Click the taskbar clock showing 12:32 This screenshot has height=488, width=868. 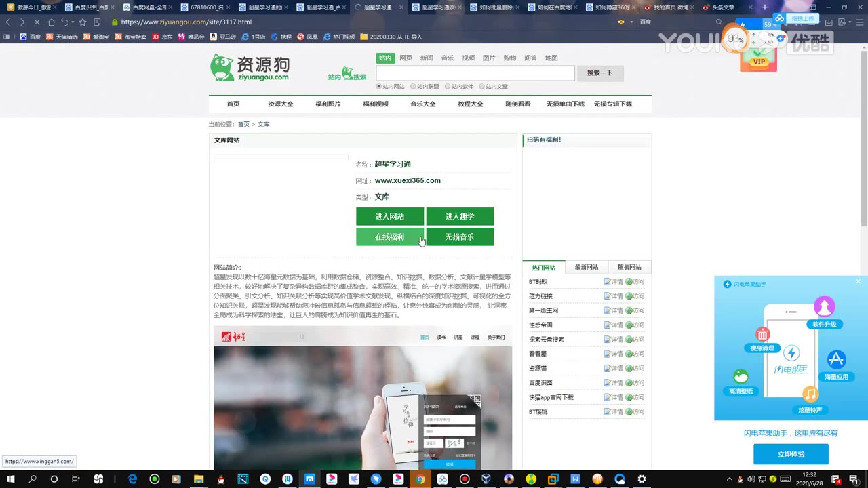click(x=810, y=479)
